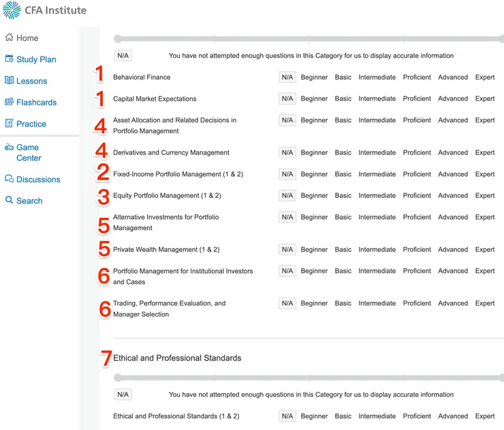Click Expert level in Behavioral Finance row
Screen dimensions: 504x430
pyautogui.click(x=485, y=78)
